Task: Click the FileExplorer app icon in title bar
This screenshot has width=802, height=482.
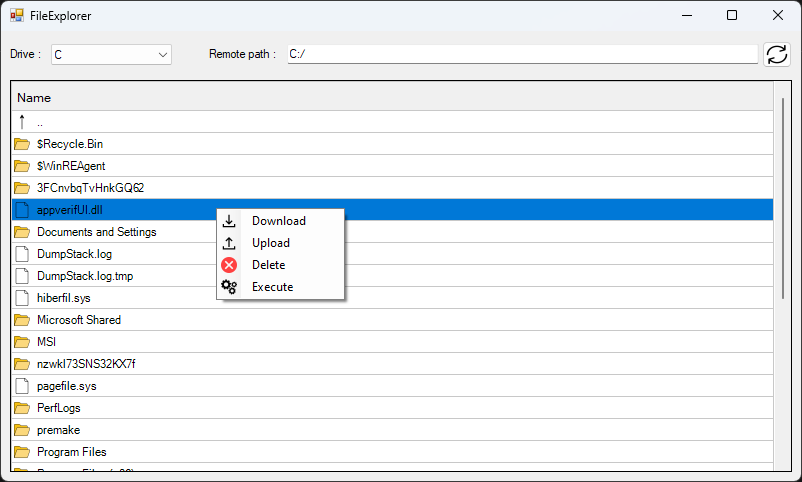Action: coord(17,15)
